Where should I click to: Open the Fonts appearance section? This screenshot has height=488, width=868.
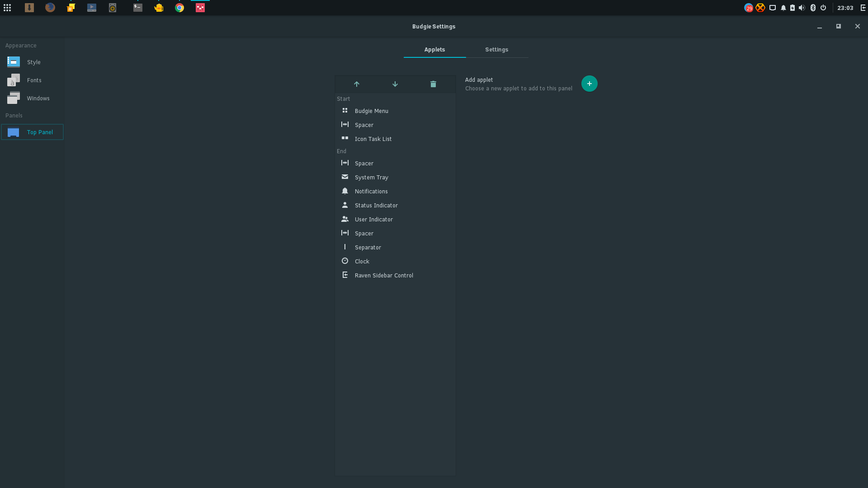32,80
